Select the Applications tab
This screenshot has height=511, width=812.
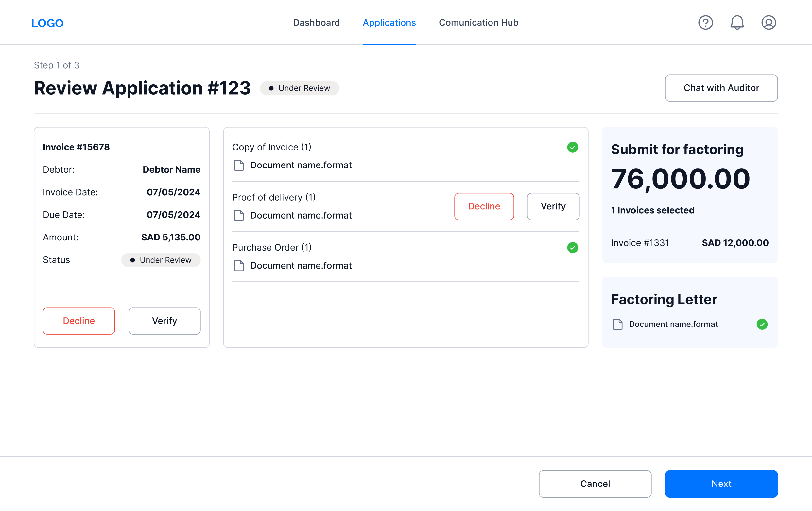click(x=389, y=23)
